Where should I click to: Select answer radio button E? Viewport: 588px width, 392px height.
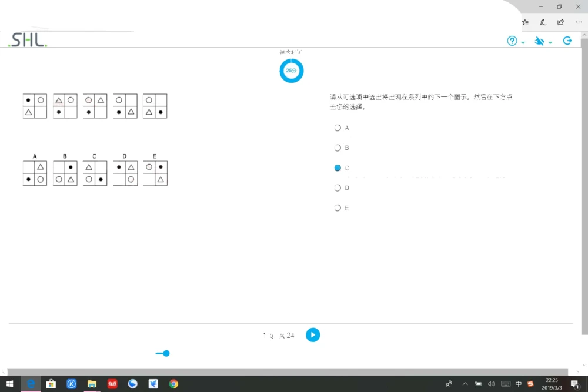(x=337, y=207)
